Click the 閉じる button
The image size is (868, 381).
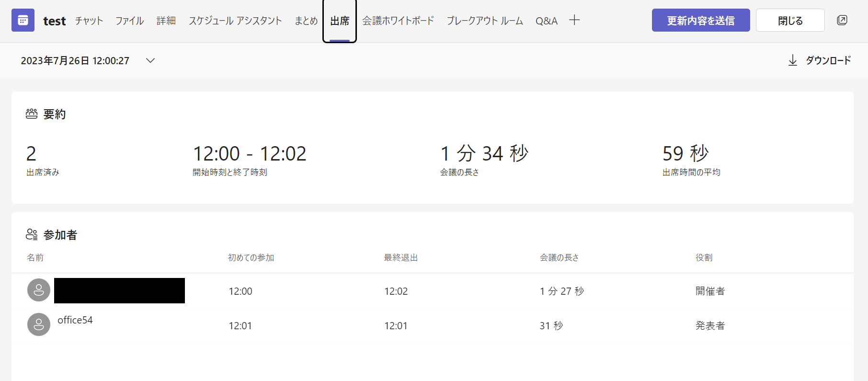point(790,20)
